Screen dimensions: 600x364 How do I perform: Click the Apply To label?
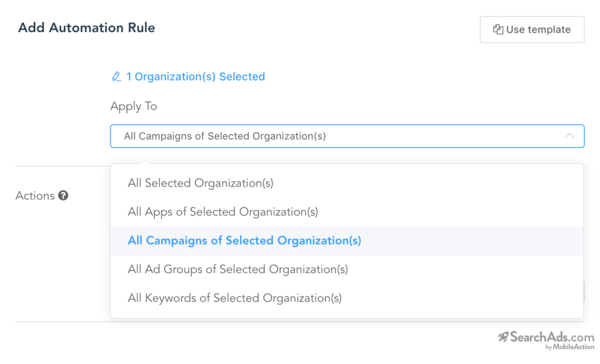pyautogui.click(x=134, y=107)
